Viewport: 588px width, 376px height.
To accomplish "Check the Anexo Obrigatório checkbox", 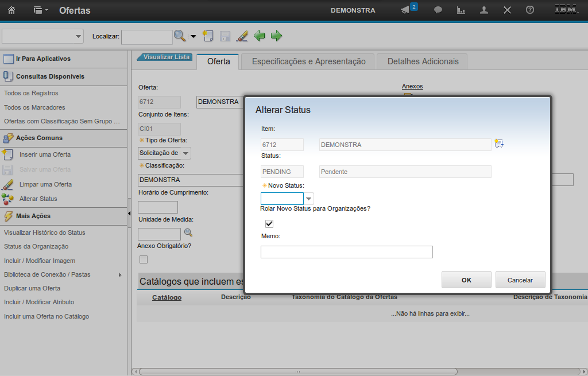I will tap(144, 259).
